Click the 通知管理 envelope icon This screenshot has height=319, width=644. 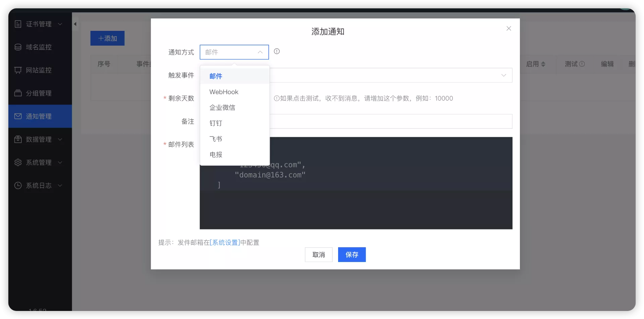18,116
